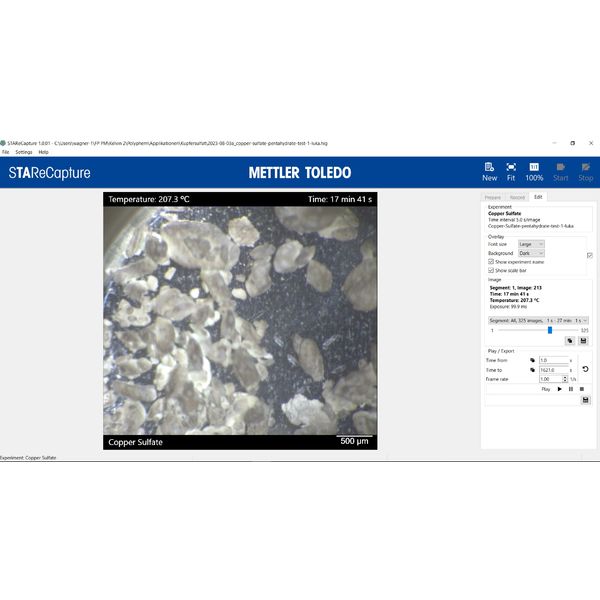This screenshot has width=600, height=600.
Task: Click the New experiment toolbar icon
Action: [489, 172]
